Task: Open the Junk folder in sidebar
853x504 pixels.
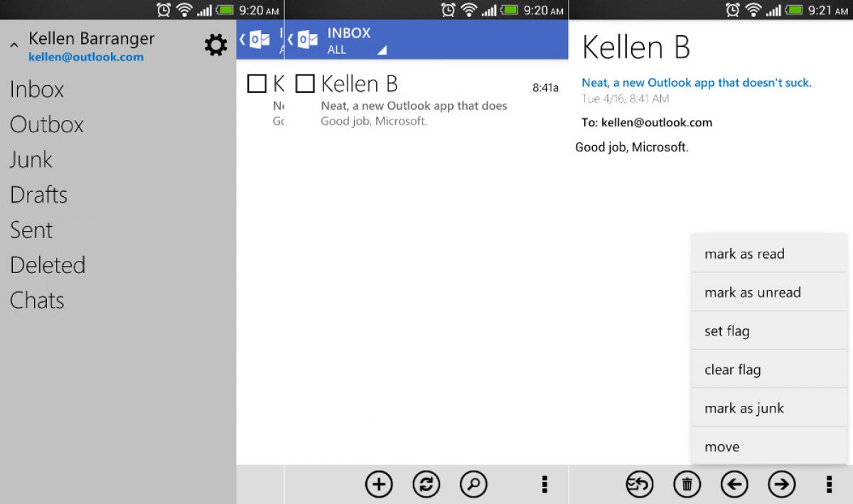Action: (31, 159)
